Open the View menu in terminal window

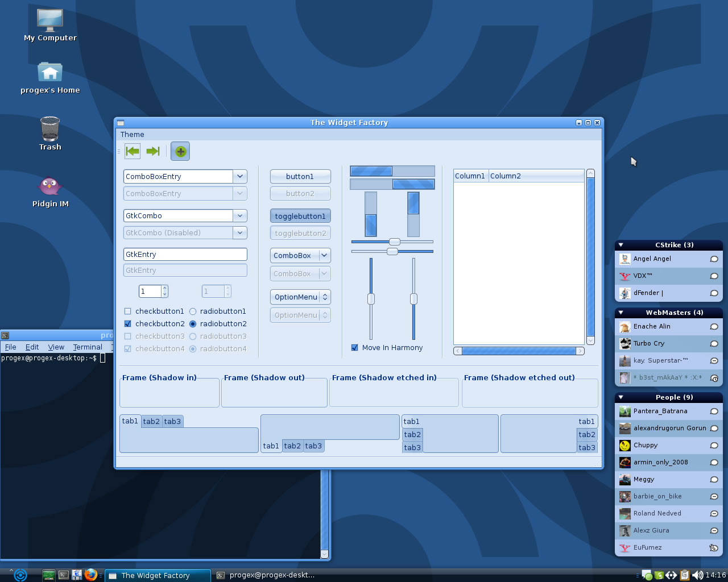(56, 347)
